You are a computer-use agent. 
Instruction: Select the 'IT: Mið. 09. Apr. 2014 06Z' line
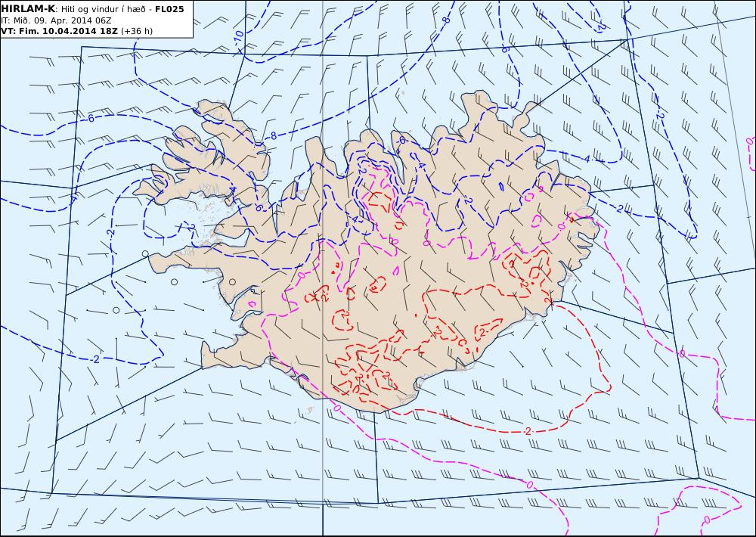[57, 20]
